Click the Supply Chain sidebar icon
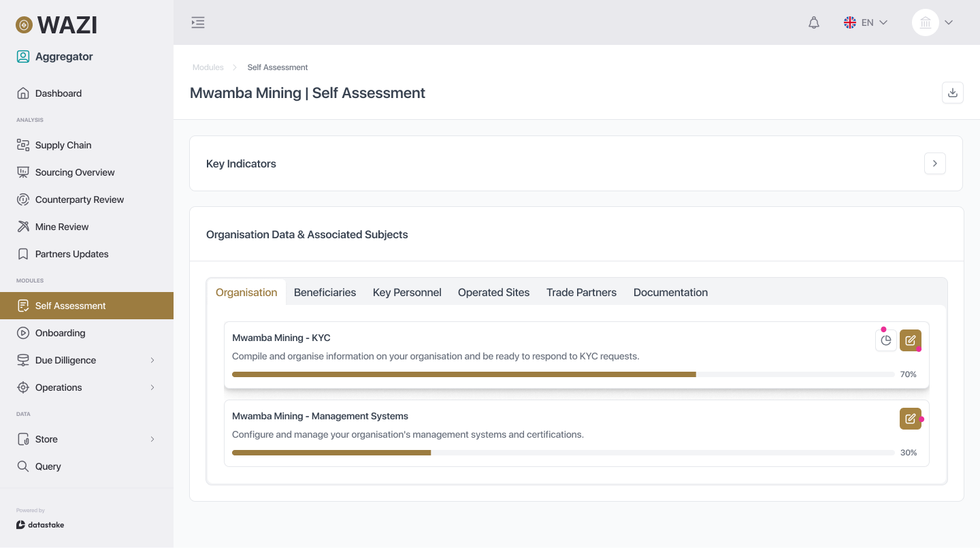 pos(23,145)
